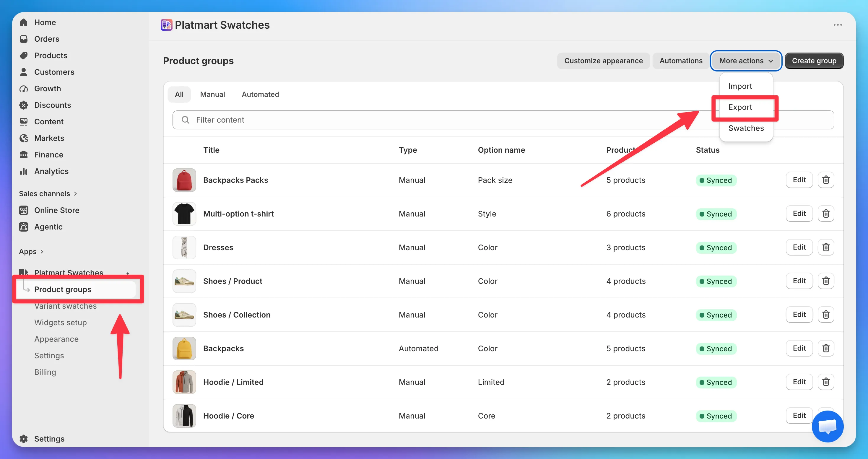Screen dimensions: 868x459
Task: Click the Platmart Swatches app logo in header
Action: pyautogui.click(x=166, y=25)
